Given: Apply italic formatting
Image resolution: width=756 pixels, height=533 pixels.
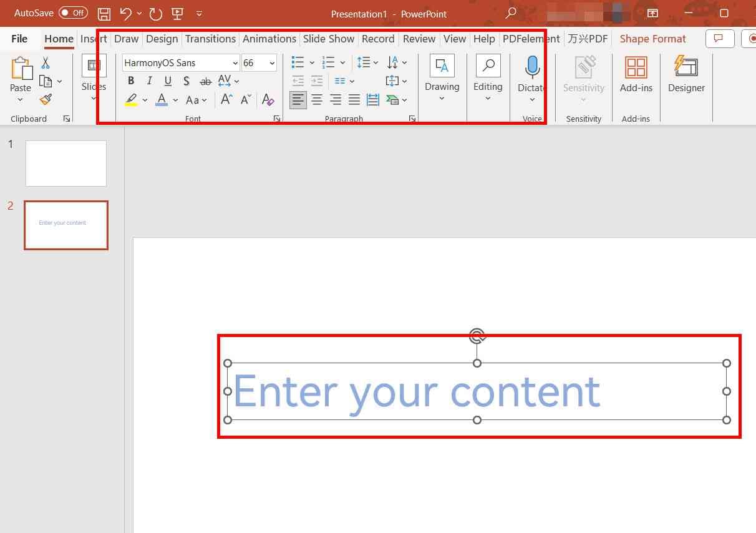Looking at the screenshot, I should pyautogui.click(x=149, y=81).
